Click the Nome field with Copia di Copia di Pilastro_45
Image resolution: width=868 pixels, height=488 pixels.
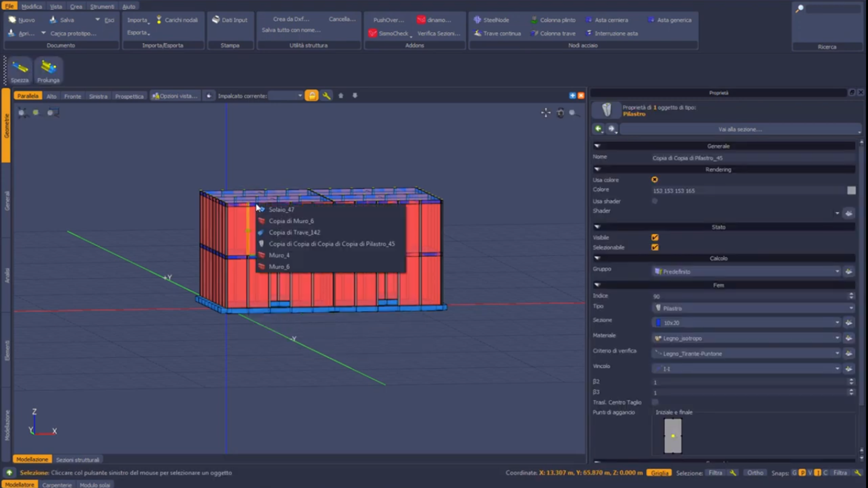click(x=753, y=158)
